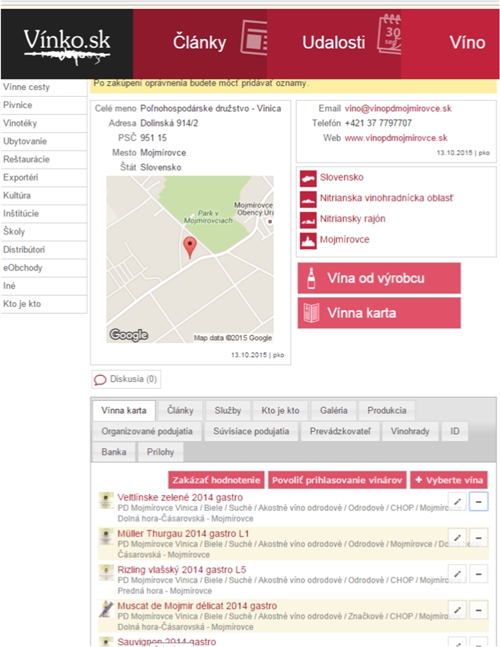This screenshot has height=647, width=500.
Task: Open Distribútori in the sidebar
Action: pos(44,250)
